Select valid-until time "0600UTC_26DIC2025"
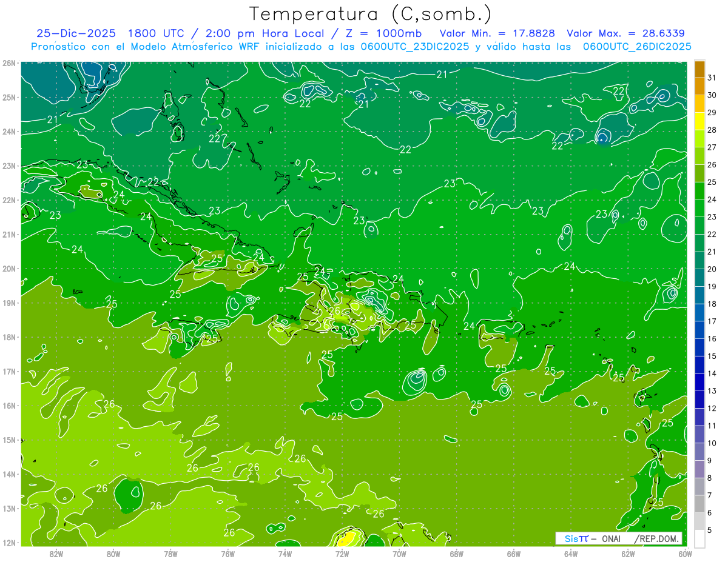Viewport: 728px width, 562px height. (x=637, y=47)
